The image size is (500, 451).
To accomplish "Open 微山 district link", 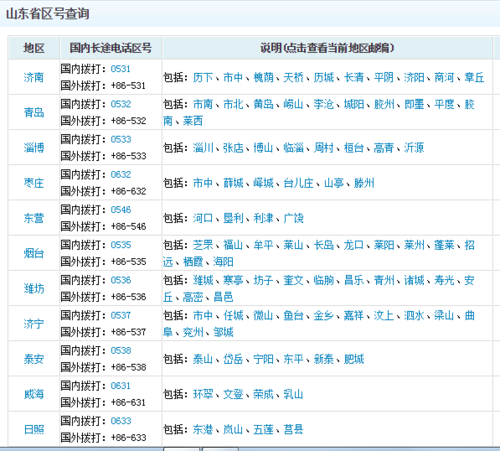I will pos(263,316).
